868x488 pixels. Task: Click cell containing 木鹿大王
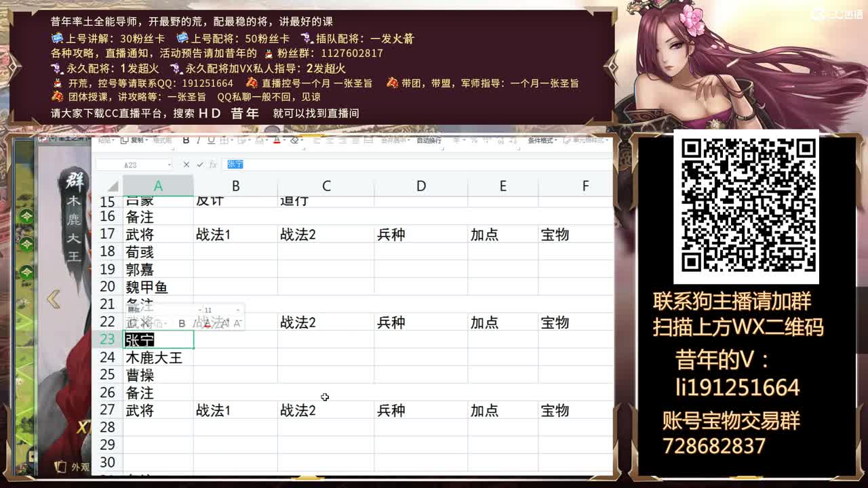click(x=158, y=357)
